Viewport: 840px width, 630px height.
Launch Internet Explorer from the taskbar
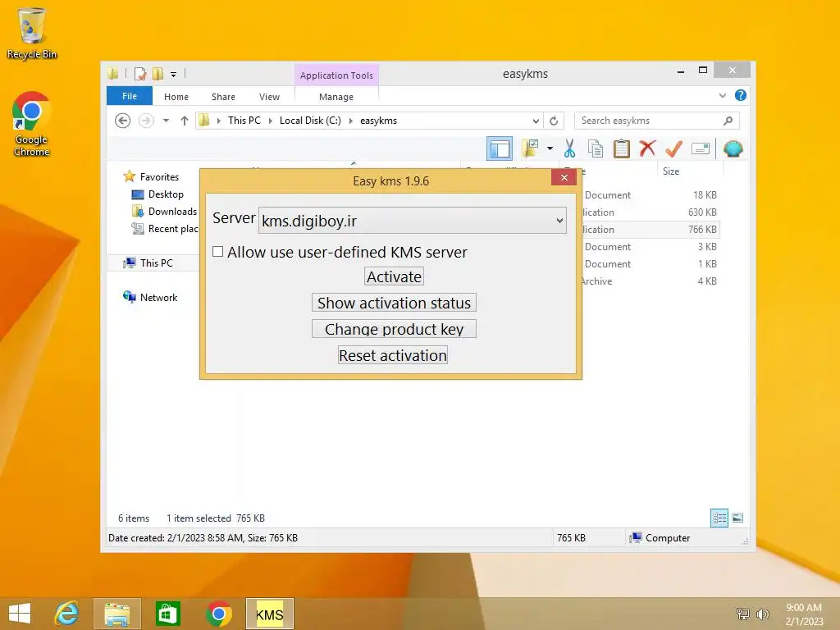tap(66, 614)
